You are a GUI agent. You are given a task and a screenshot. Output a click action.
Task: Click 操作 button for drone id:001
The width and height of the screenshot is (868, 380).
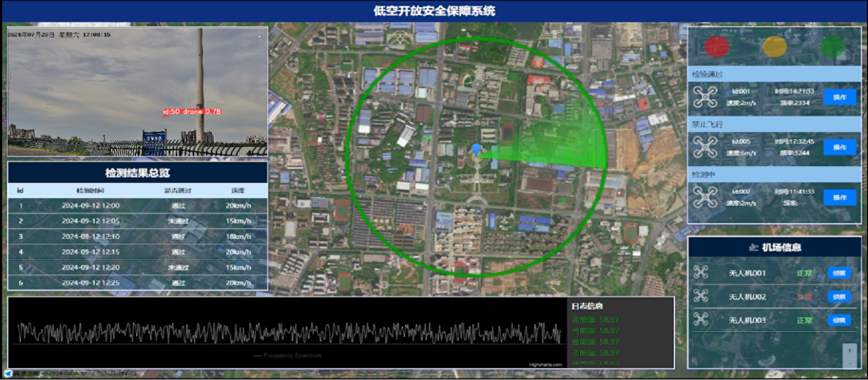[840, 97]
